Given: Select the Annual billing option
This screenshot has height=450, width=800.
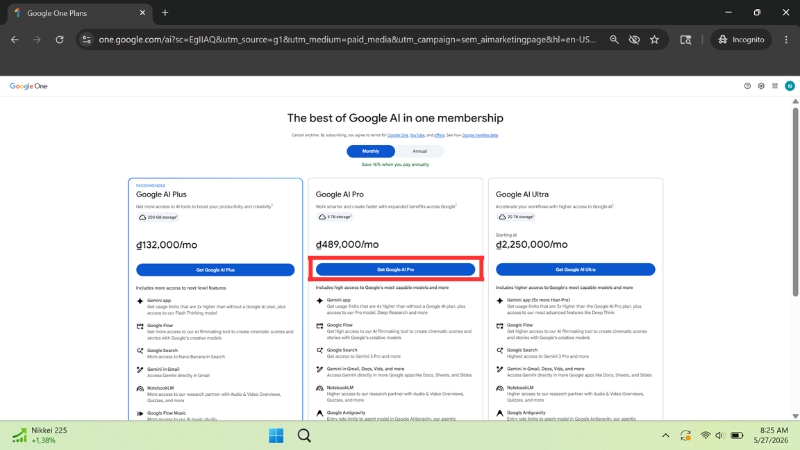Looking at the screenshot, I should [x=419, y=151].
